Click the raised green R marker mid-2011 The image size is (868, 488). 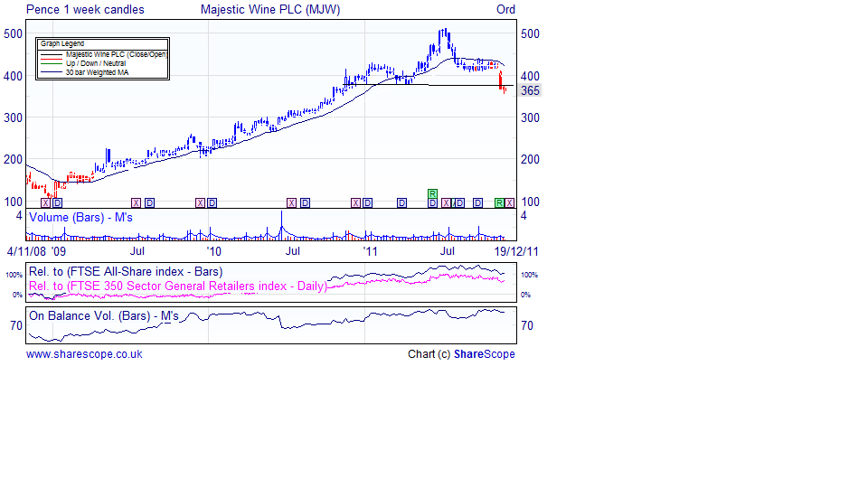432,193
